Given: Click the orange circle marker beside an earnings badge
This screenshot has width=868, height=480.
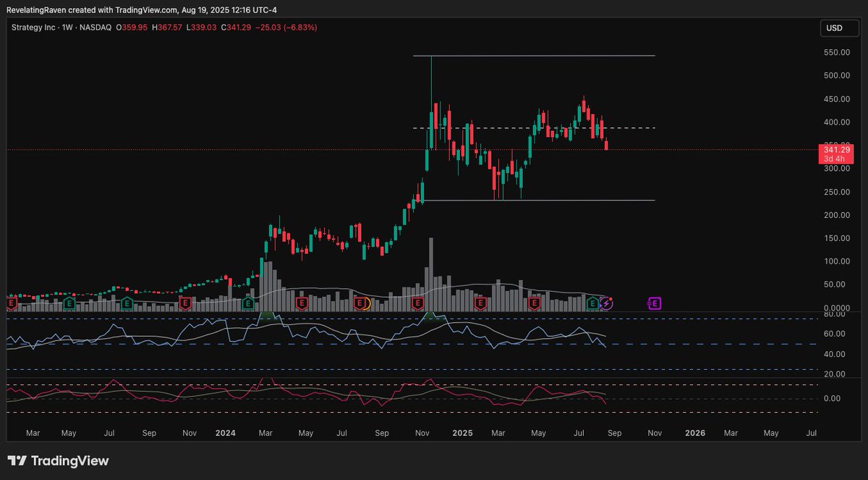Looking at the screenshot, I should pos(367,304).
